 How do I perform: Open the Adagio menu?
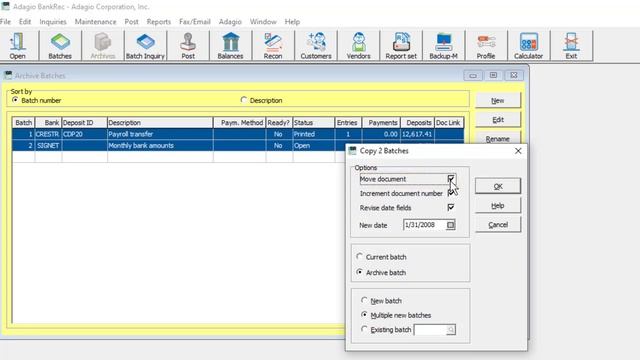(x=230, y=22)
